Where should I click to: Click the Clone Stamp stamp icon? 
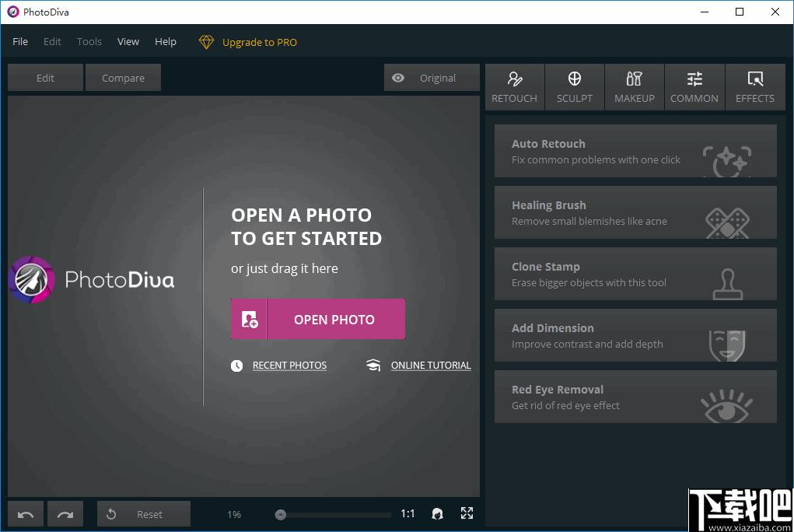tap(728, 284)
